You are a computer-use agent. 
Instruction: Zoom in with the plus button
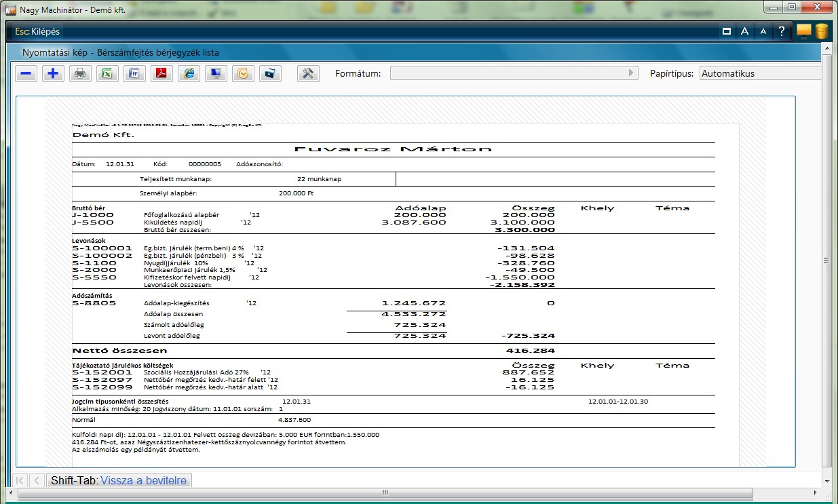pos(54,74)
